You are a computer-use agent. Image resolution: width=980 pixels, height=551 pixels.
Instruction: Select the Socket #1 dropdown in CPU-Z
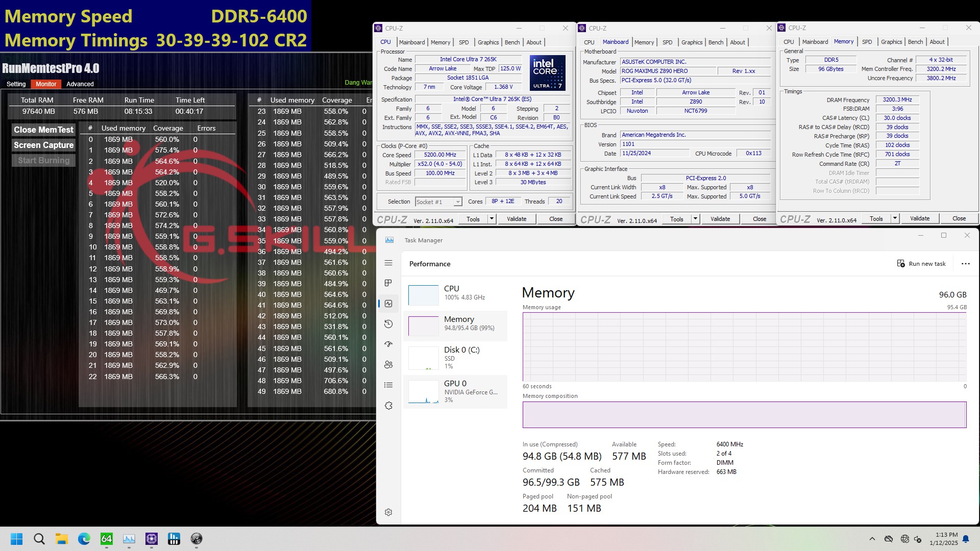[437, 201]
